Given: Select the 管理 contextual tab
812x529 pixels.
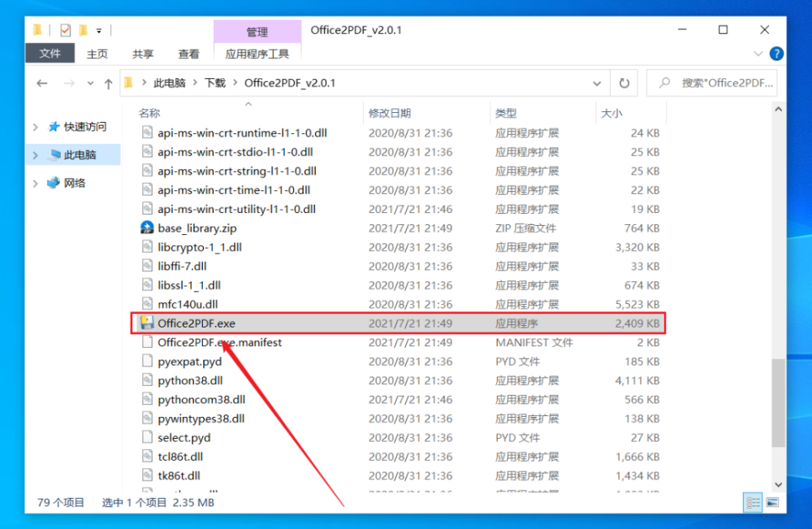Looking at the screenshot, I should (x=257, y=32).
